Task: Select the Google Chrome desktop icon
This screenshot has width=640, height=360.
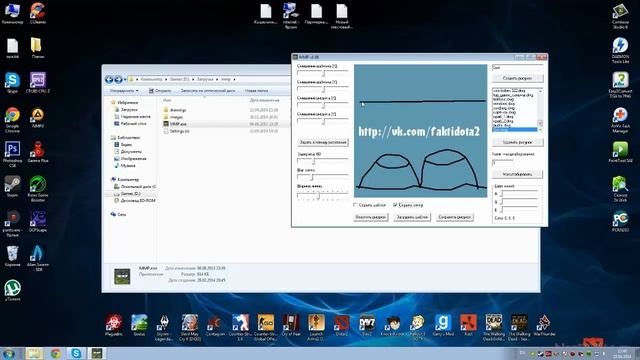Action: [12, 120]
